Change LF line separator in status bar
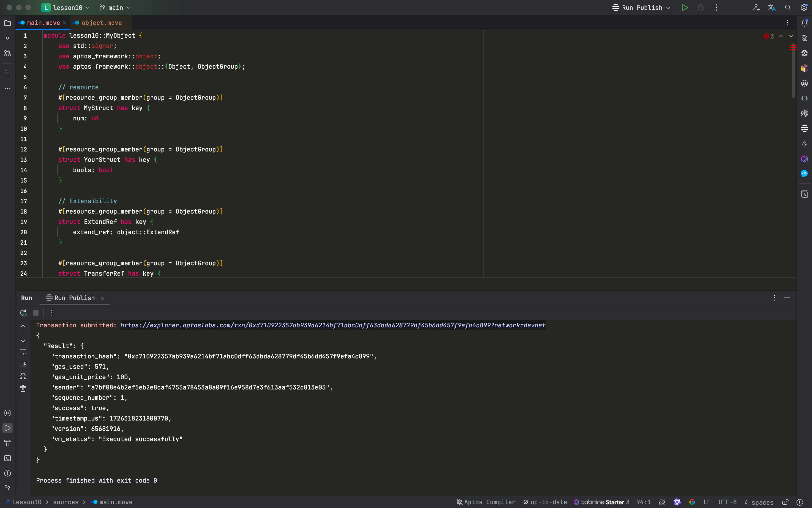812x508 pixels. (707, 502)
